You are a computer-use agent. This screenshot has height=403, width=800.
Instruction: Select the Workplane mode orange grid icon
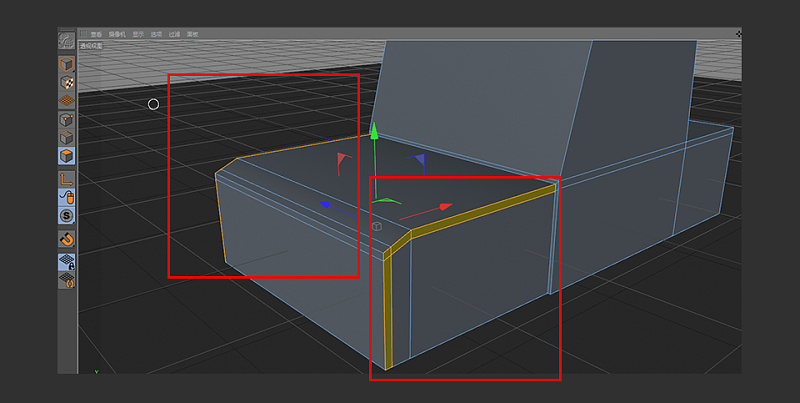tap(66, 101)
